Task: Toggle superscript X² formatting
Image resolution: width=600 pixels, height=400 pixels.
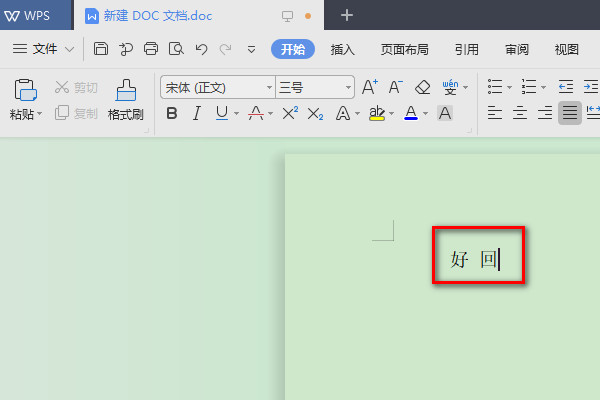Action: click(290, 113)
